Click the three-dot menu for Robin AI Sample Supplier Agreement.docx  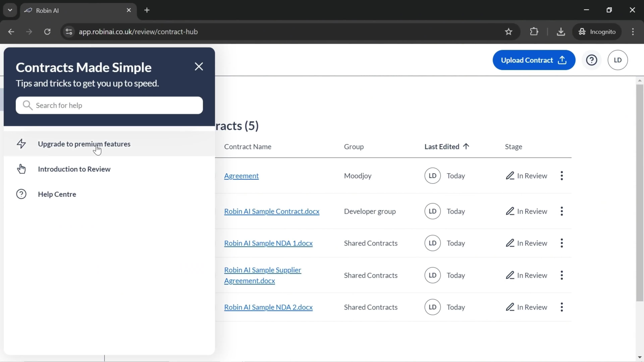click(x=562, y=275)
